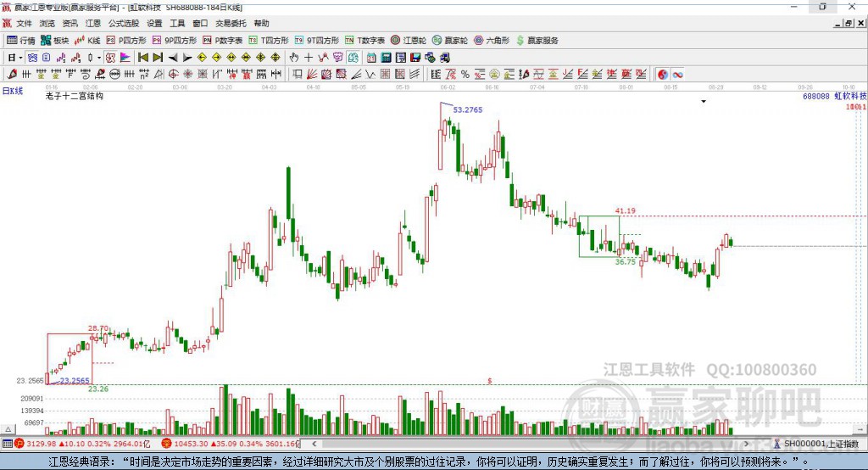Open the 行情 market quotes view
The width and height of the screenshot is (868, 470).
coord(20,41)
